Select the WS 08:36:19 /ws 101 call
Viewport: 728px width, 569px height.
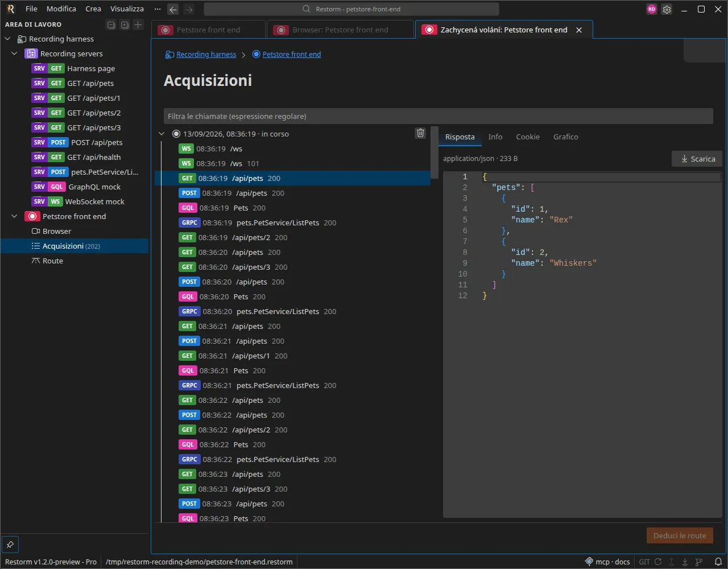pyautogui.click(x=293, y=164)
